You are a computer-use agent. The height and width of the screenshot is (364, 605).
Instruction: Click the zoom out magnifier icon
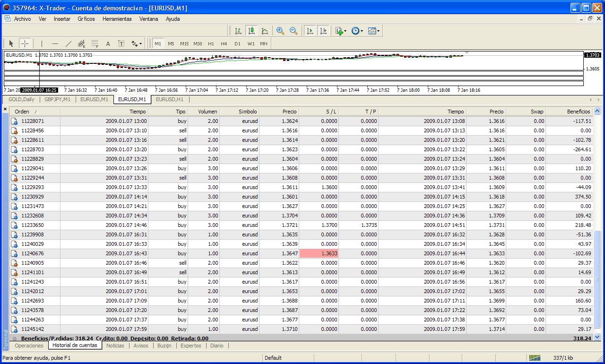(294, 31)
